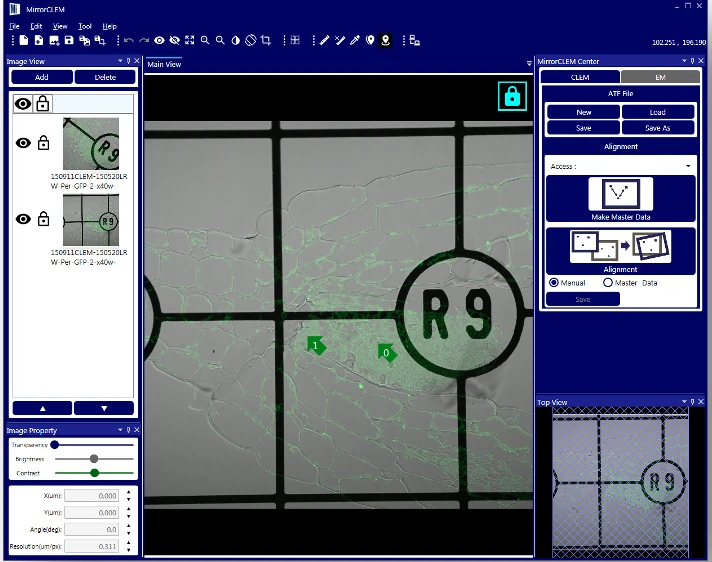The height and width of the screenshot is (562, 712).
Task: Click the Fit to screen icon
Action: pyautogui.click(x=190, y=40)
